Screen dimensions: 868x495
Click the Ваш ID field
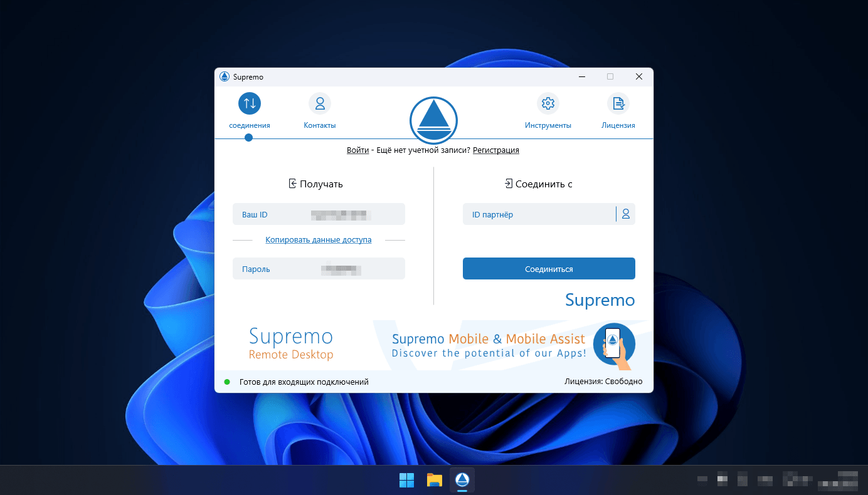[x=319, y=214]
